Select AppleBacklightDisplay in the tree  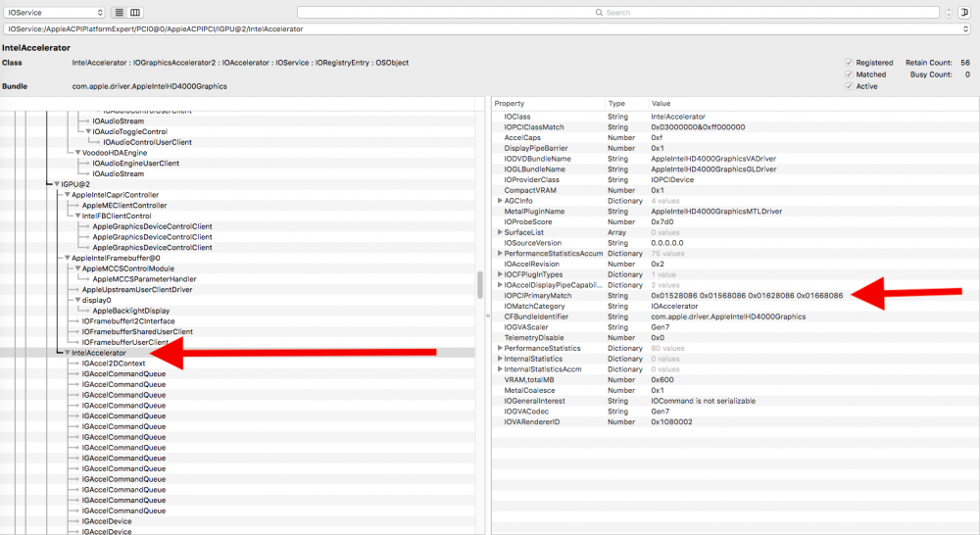(x=130, y=311)
